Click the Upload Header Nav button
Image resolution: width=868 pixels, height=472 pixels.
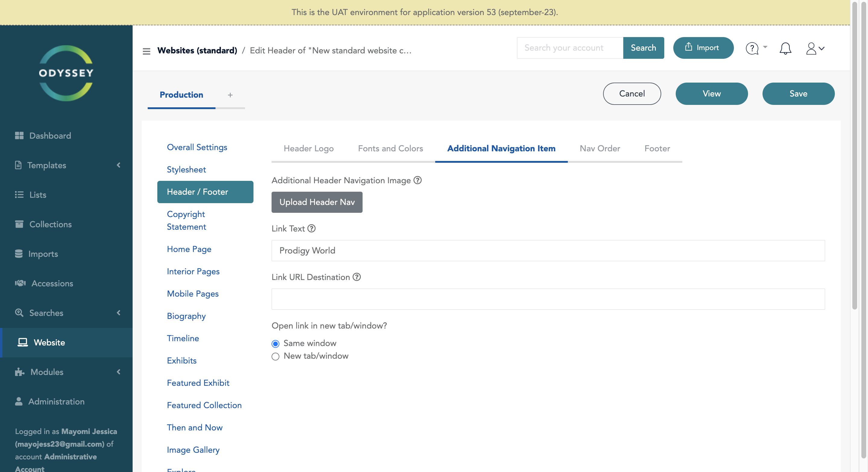(317, 202)
